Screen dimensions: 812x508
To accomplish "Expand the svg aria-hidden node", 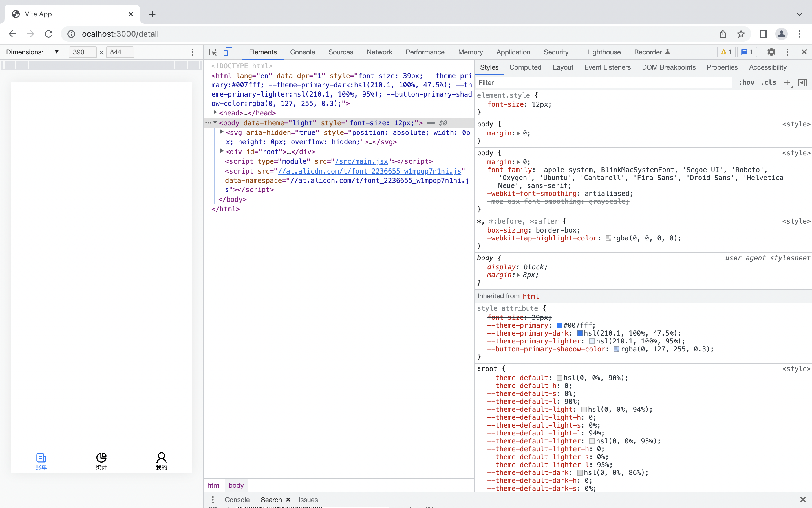I will tap(222, 132).
